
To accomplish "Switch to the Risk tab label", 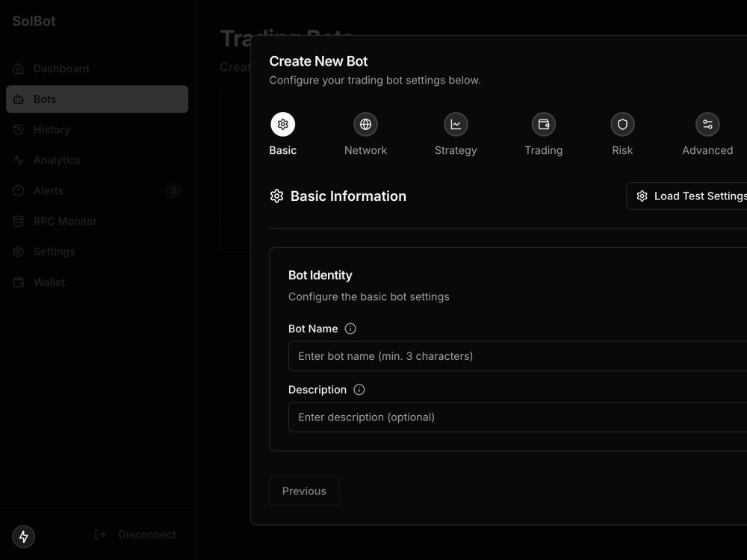I will coord(623,150).
